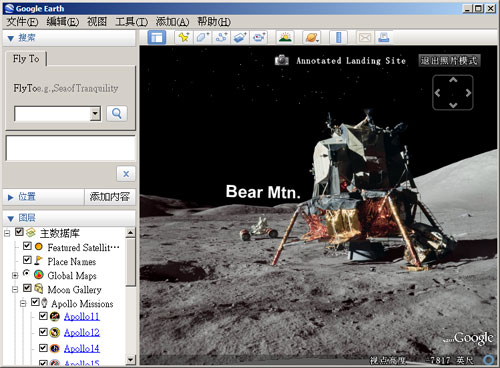Click the Apollo 14 mission patch icon
The width and height of the screenshot is (500, 368).
(55, 348)
